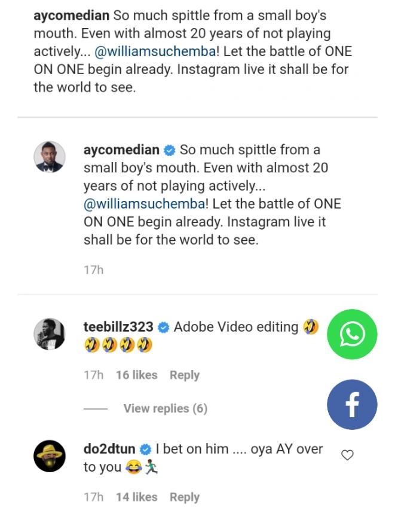Open do2dtun's profile avatar
The height and width of the screenshot is (532, 395).
coord(49,457)
